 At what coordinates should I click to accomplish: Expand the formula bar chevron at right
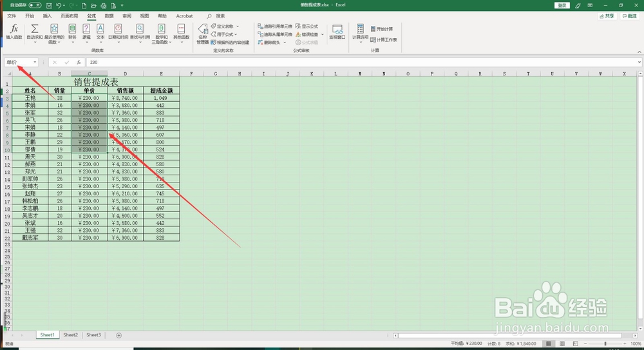639,62
